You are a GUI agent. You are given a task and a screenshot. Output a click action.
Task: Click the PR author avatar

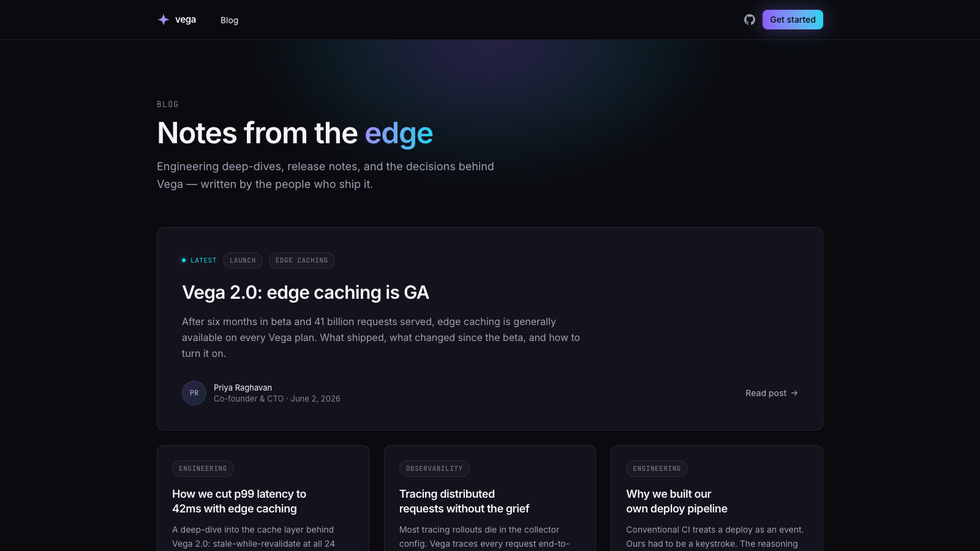[x=194, y=393]
